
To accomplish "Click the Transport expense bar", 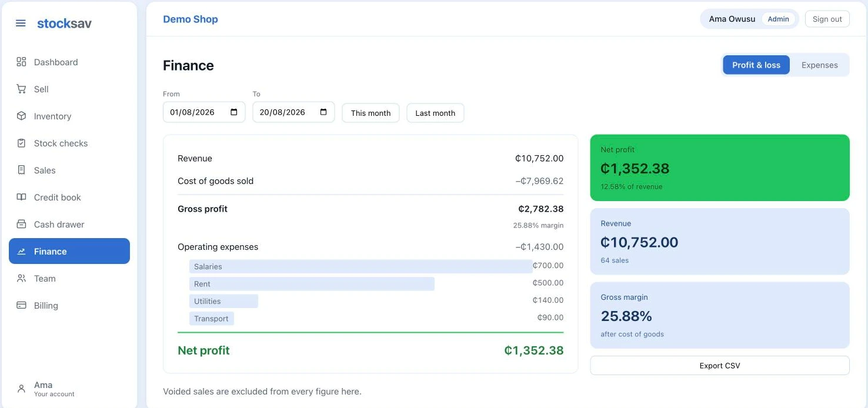I will click(212, 319).
